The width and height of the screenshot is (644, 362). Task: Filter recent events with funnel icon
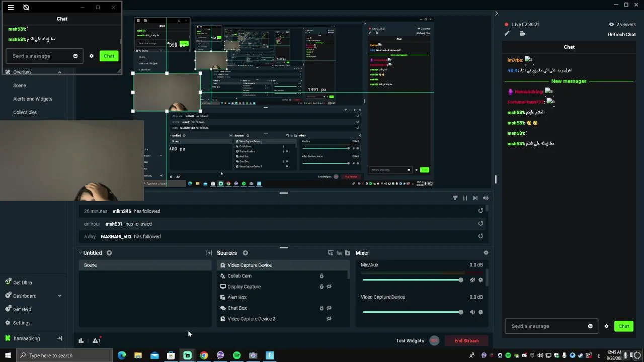[455, 198]
